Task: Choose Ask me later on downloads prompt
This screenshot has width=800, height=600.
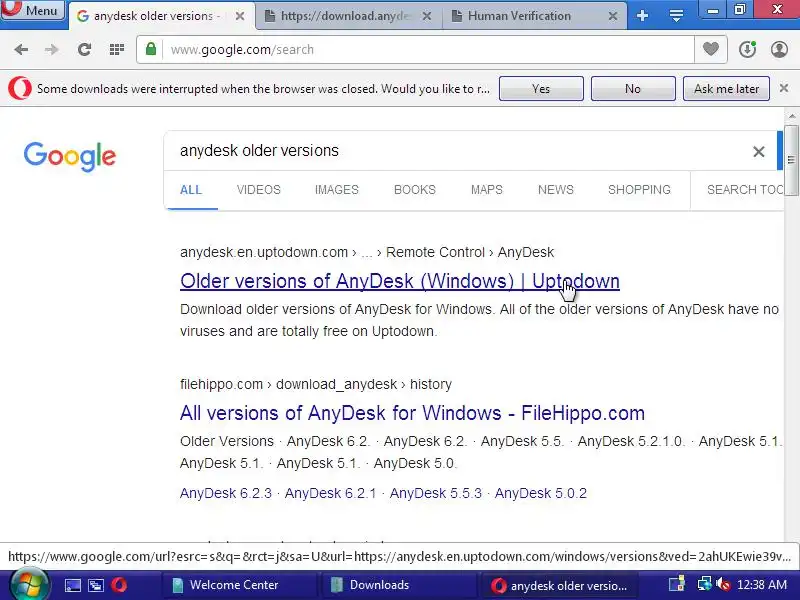Action: click(726, 89)
